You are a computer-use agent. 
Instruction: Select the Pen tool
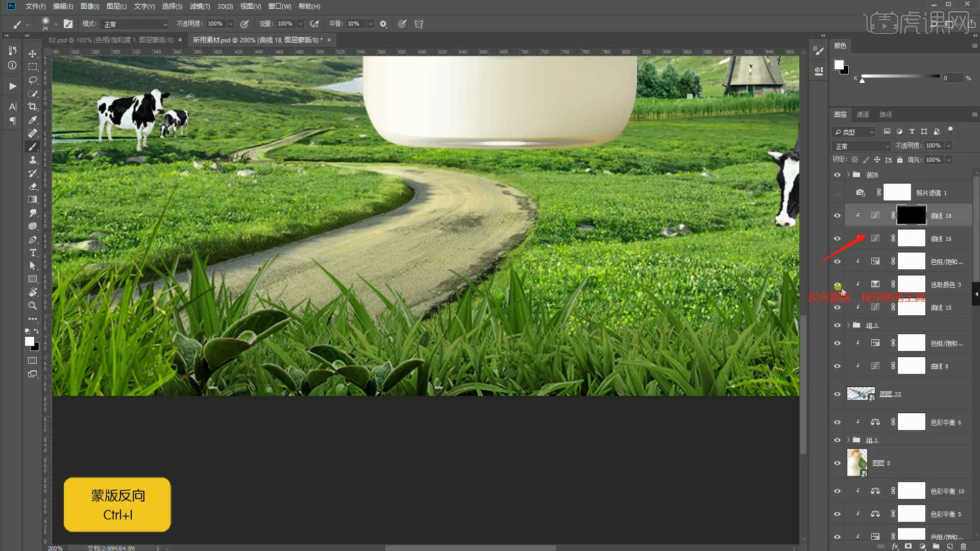click(x=33, y=239)
